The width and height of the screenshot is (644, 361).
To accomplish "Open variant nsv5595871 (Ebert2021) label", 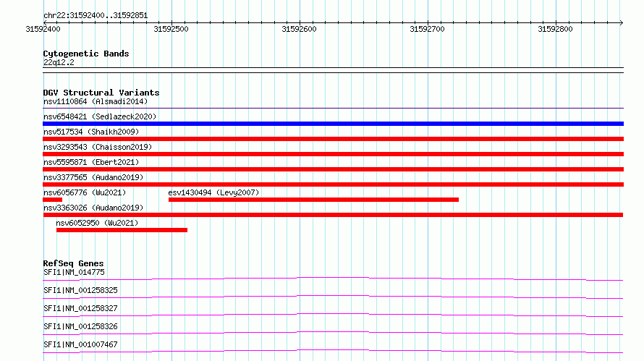I will pyautogui.click(x=91, y=162).
